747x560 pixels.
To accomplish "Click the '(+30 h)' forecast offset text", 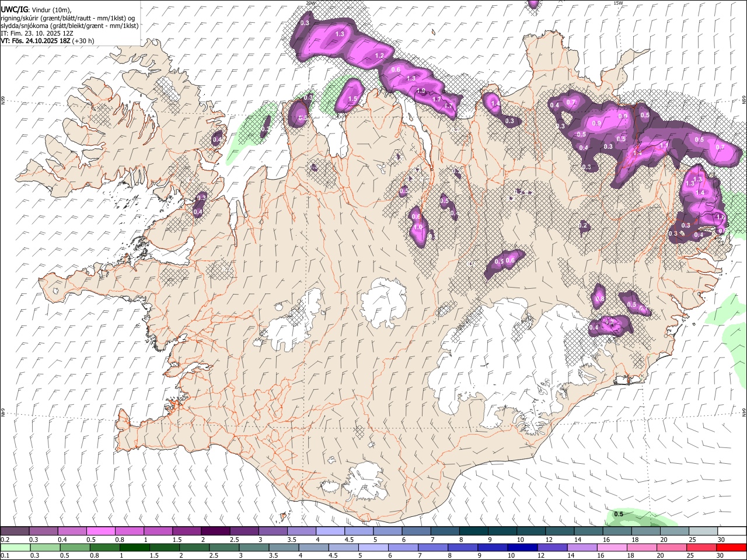I will click(83, 41).
